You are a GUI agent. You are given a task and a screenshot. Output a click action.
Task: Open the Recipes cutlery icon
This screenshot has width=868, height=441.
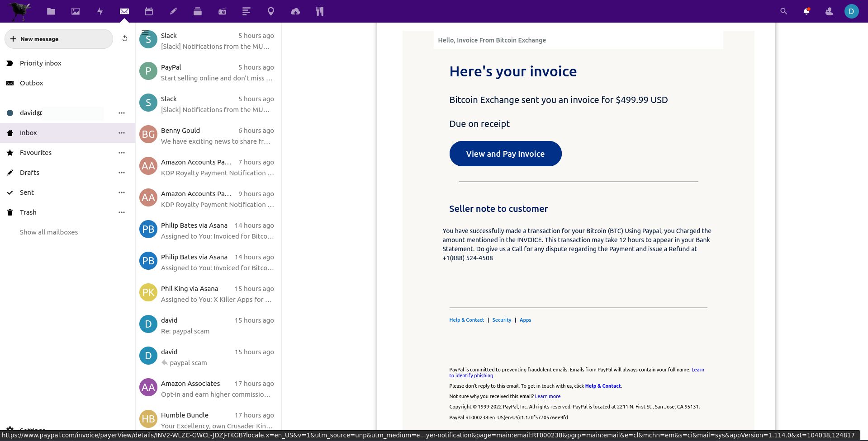click(319, 11)
